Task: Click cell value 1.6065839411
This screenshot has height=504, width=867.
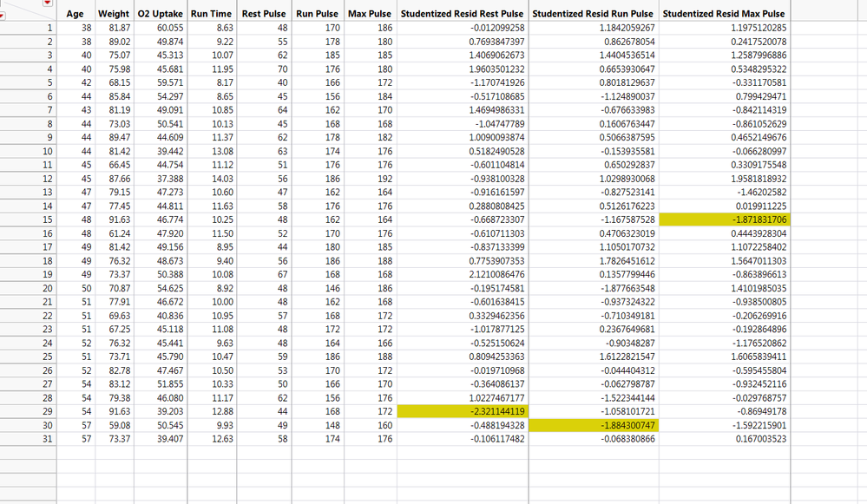Action: coord(759,357)
